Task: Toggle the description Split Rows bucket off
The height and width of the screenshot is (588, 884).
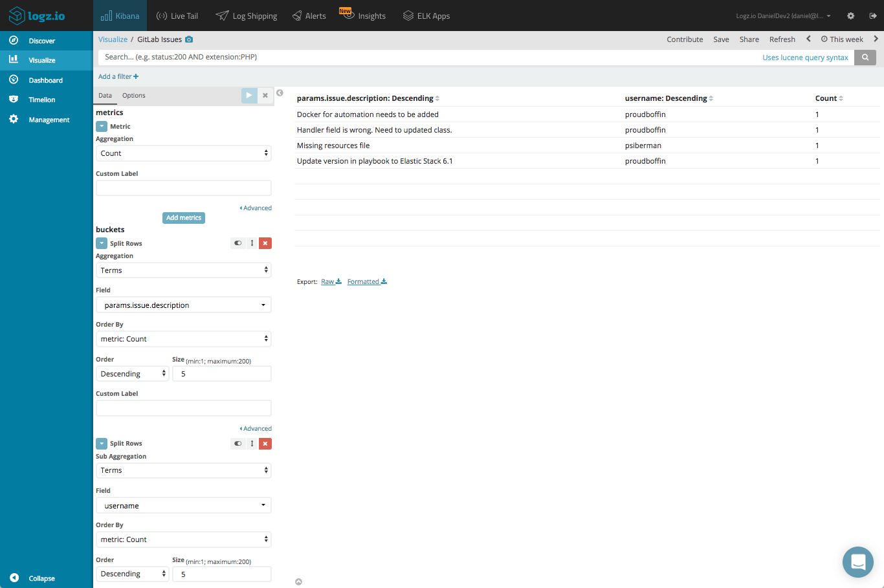Action: coord(238,243)
